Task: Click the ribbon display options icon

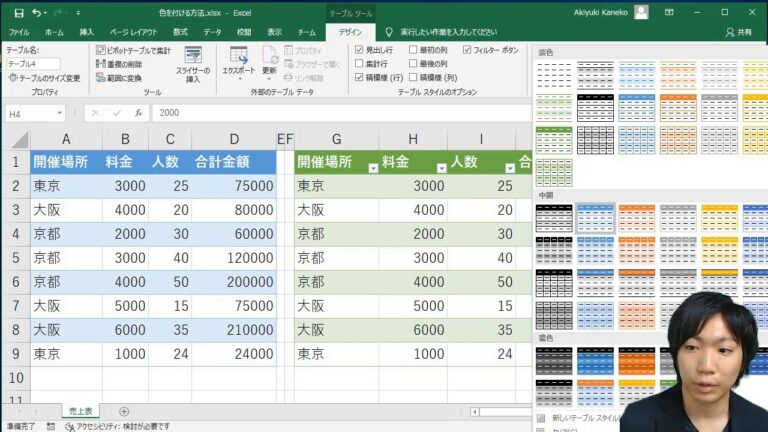Action: [x=669, y=13]
